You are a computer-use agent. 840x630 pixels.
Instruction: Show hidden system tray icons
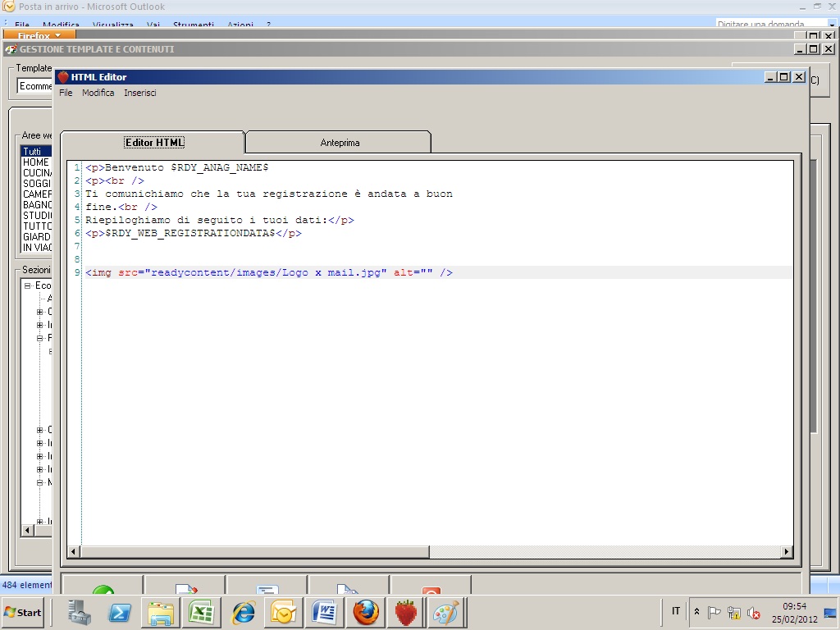click(696, 612)
